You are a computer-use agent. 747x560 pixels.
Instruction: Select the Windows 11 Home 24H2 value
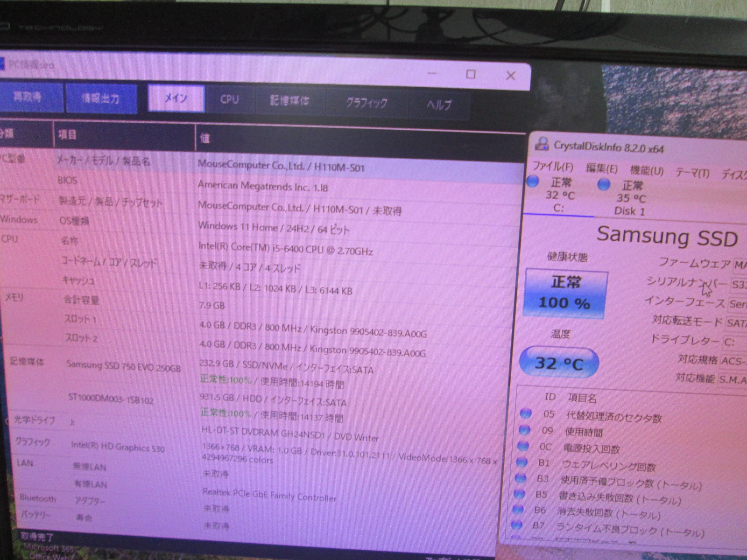274,228
